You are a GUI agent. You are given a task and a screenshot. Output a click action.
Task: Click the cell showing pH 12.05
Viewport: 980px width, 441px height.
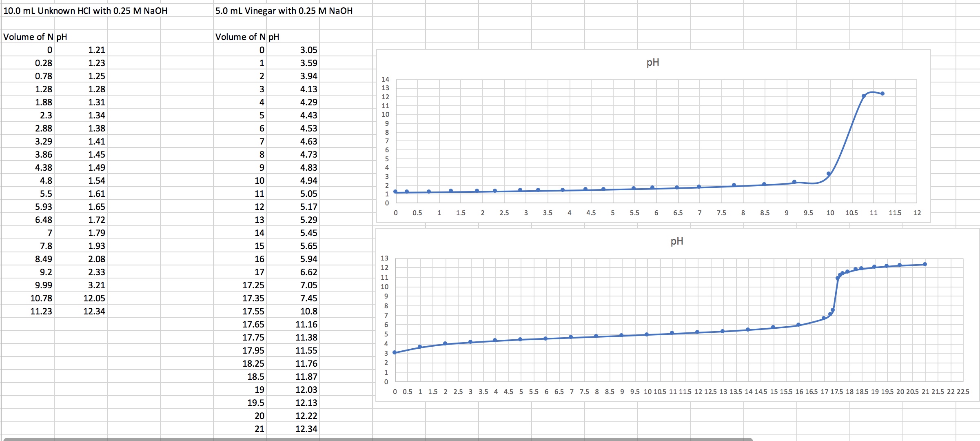[x=94, y=298]
